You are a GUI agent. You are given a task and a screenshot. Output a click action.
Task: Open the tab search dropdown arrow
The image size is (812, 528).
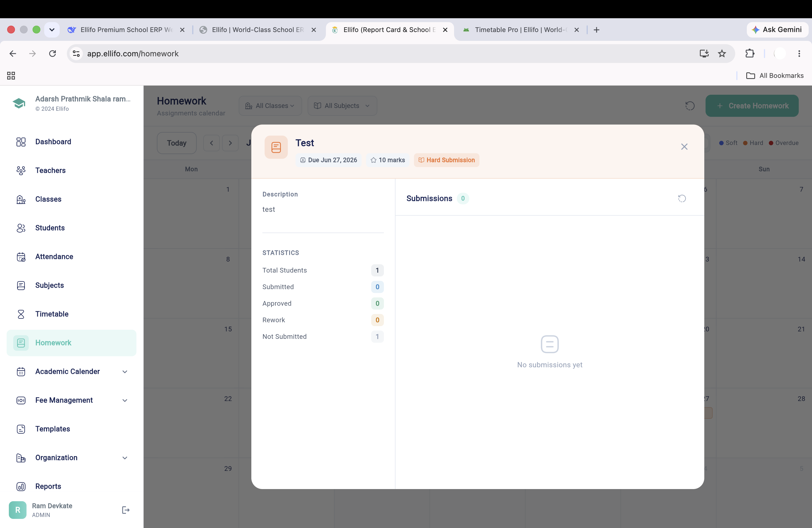click(x=52, y=30)
